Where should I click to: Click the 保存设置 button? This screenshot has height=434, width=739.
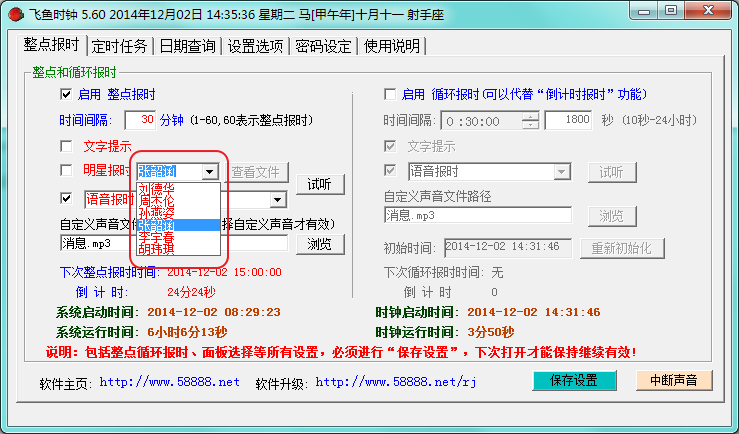coord(574,380)
